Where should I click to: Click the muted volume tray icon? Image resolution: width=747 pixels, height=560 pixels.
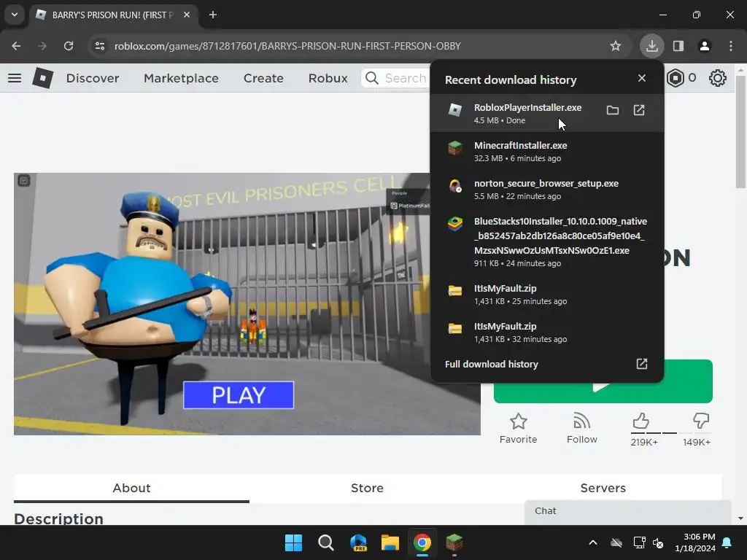(658, 542)
